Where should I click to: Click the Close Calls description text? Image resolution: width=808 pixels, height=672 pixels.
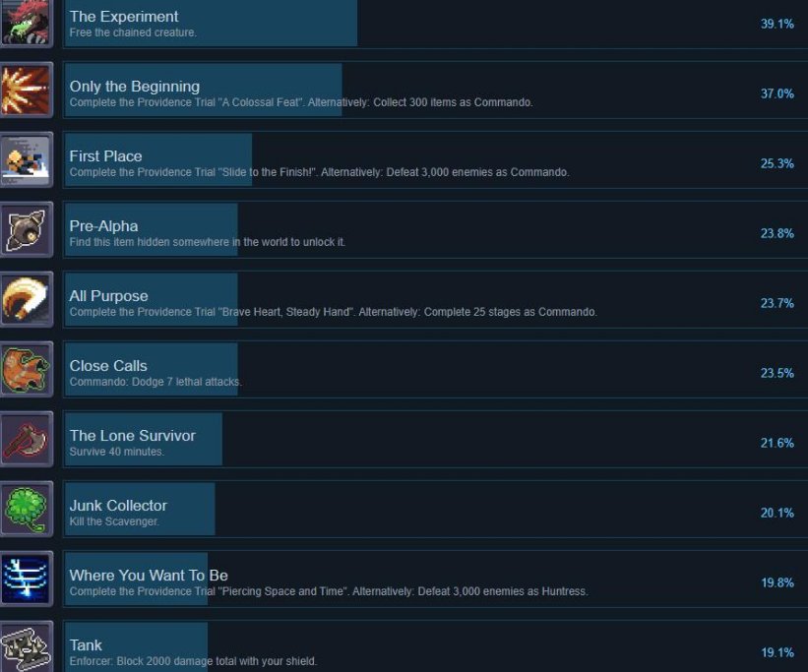point(155,382)
